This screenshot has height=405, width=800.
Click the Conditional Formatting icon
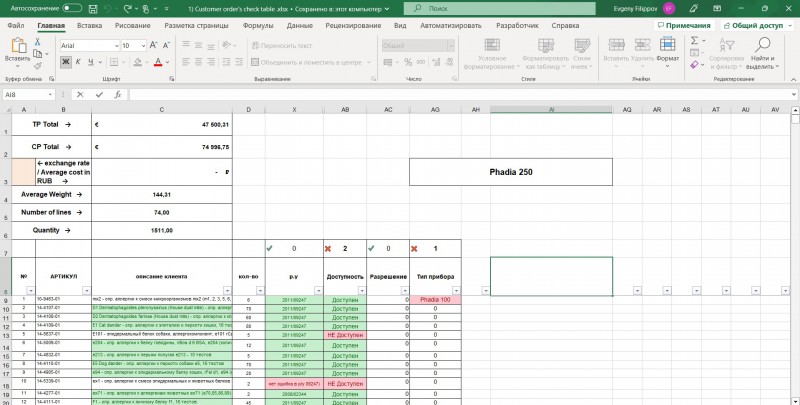tap(492, 45)
